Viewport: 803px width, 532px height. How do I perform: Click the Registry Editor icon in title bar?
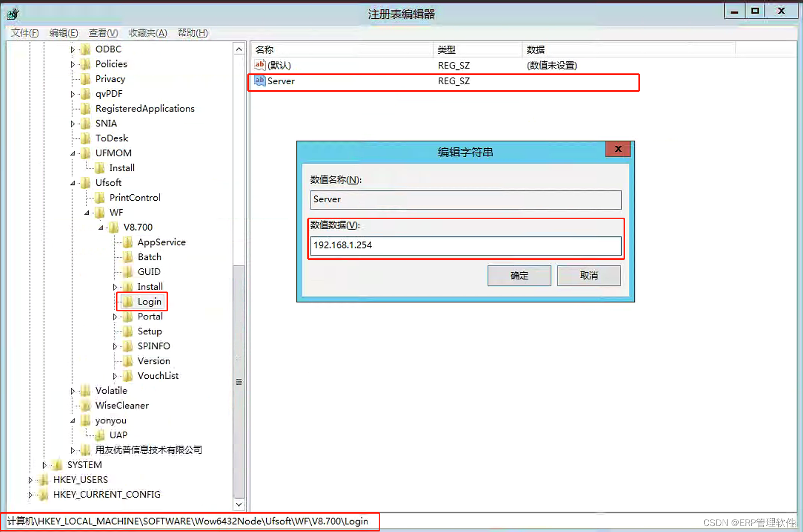click(12, 14)
